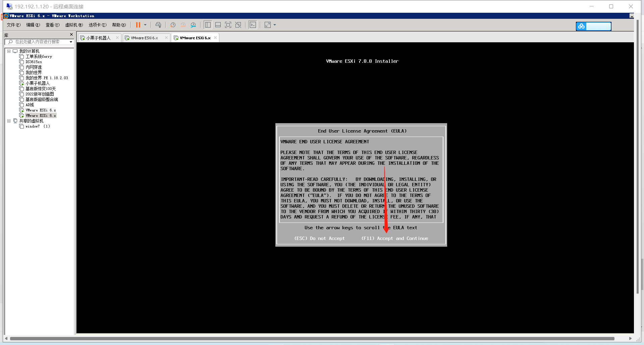Click the Unity mode toolbar icon

tap(238, 25)
